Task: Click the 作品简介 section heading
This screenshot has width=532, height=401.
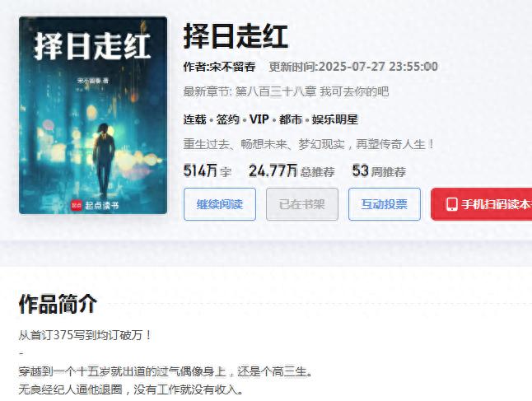Action: 58,304
